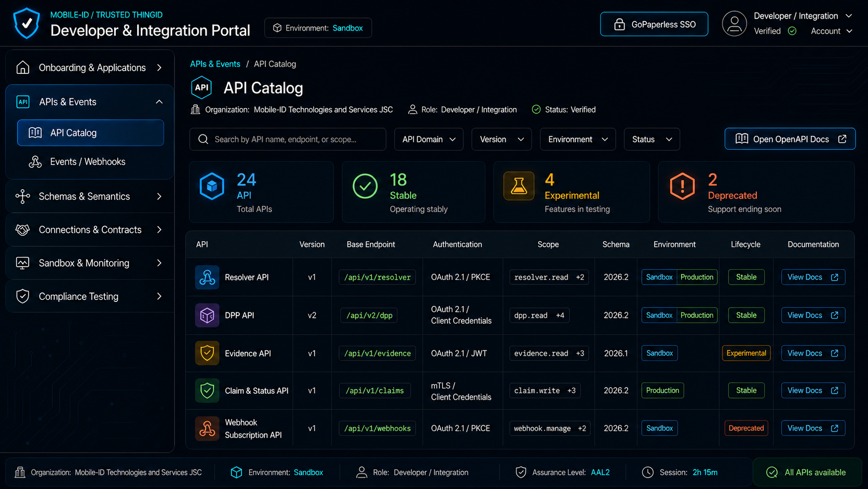The width and height of the screenshot is (868, 489).
Task: Click the Sandbox & Monitoring chart icon
Action: (x=23, y=263)
